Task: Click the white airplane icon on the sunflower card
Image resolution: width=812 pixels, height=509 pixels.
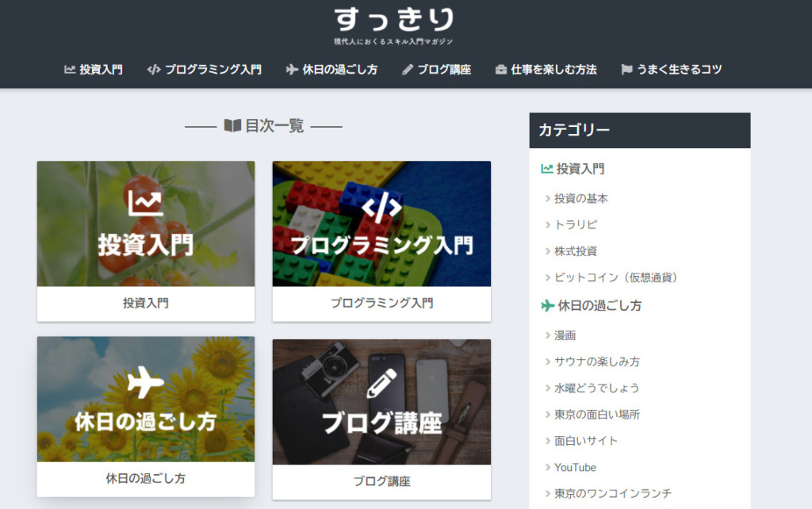Action: 146,381
